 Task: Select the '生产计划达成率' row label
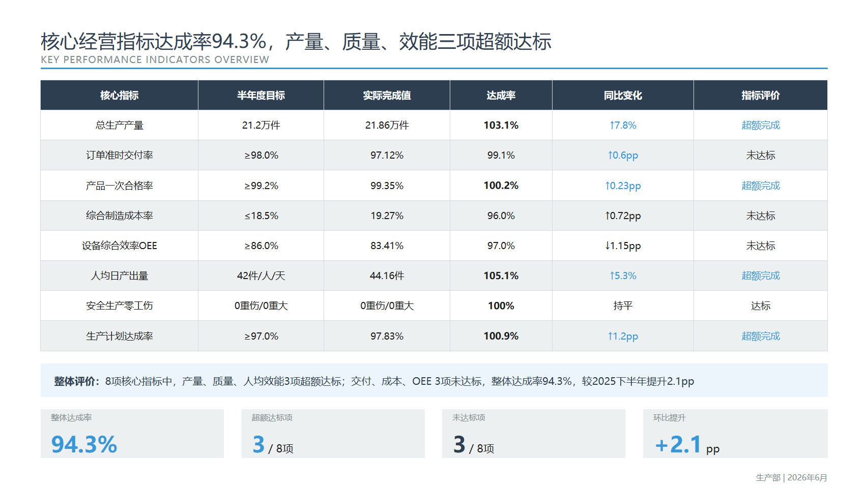(x=120, y=336)
